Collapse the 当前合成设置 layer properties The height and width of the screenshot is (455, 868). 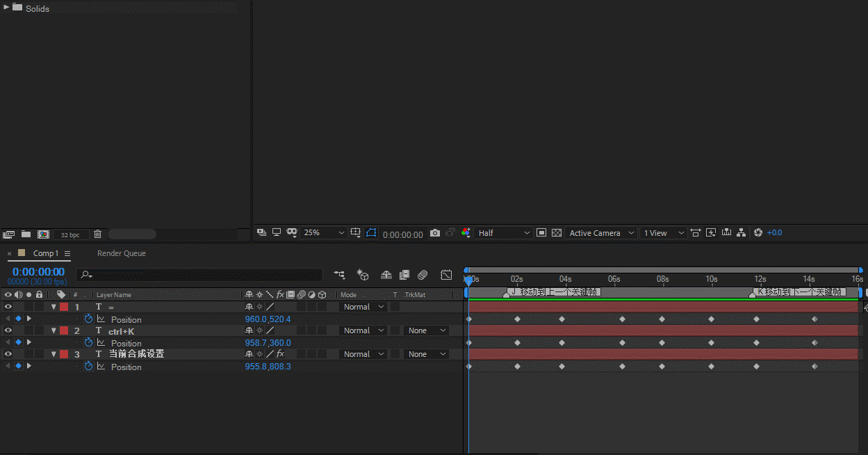pos(54,354)
